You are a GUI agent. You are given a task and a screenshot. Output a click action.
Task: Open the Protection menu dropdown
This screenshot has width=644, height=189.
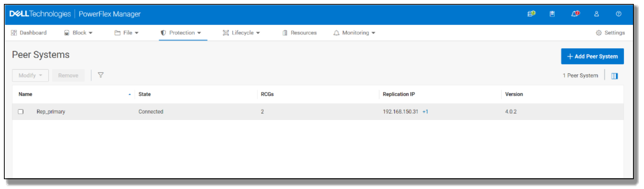(181, 33)
